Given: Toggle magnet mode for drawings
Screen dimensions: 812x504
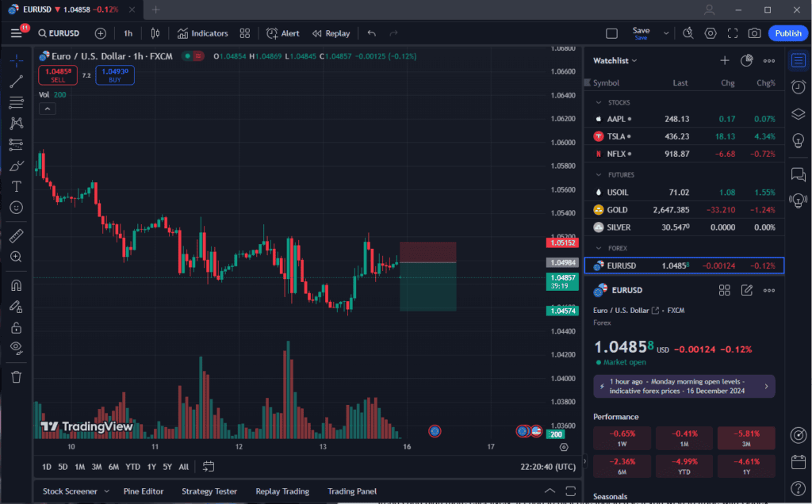Looking at the screenshot, I should pyautogui.click(x=16, y=285).
